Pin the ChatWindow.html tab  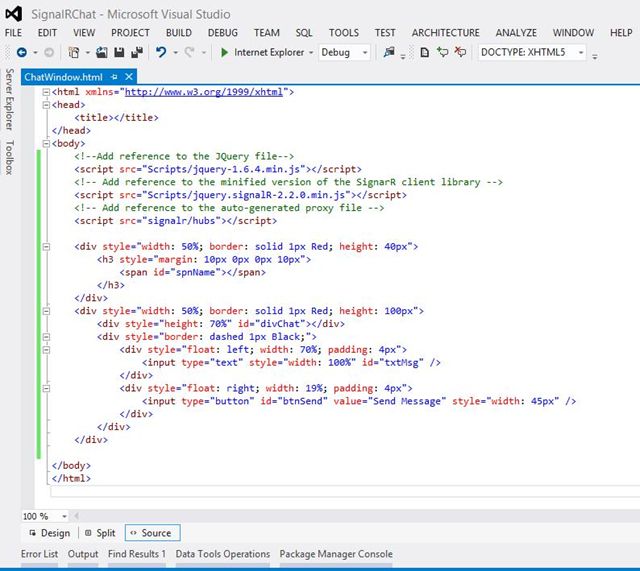[115, 77]
